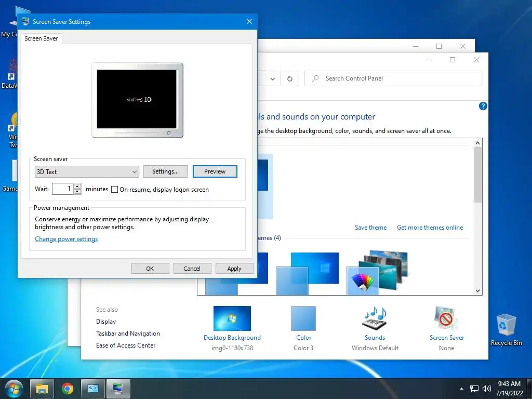The height and width of the screenshot is (399, 532).
Task: Switch to Control Panel taskbar button
Action: pyautogui.click(x=92, y=389)
